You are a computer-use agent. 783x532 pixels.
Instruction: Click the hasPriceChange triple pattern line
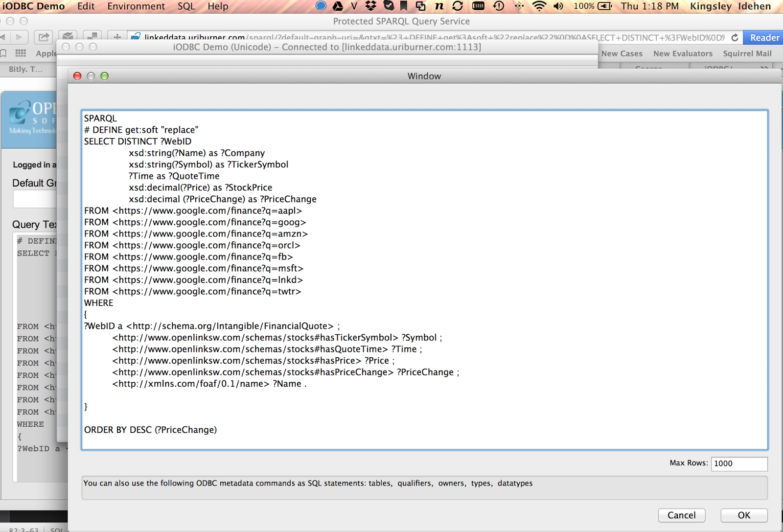coord(286,372)
